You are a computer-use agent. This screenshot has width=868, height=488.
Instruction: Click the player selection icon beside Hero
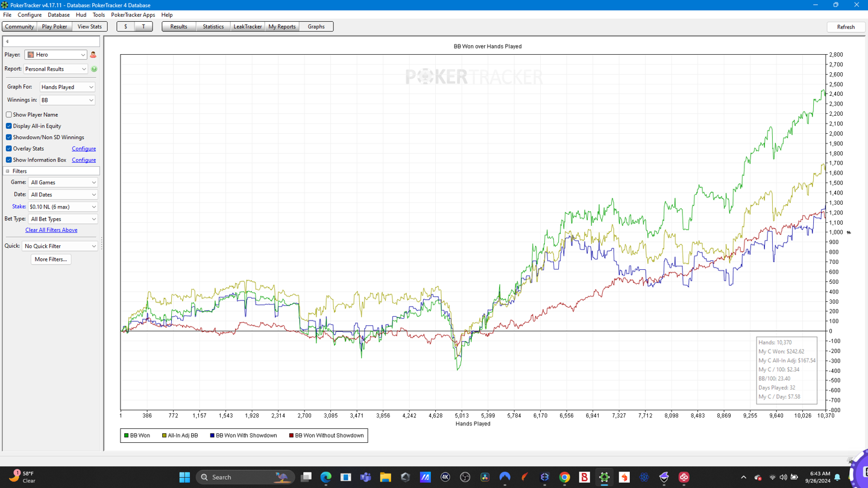[93, 55]
